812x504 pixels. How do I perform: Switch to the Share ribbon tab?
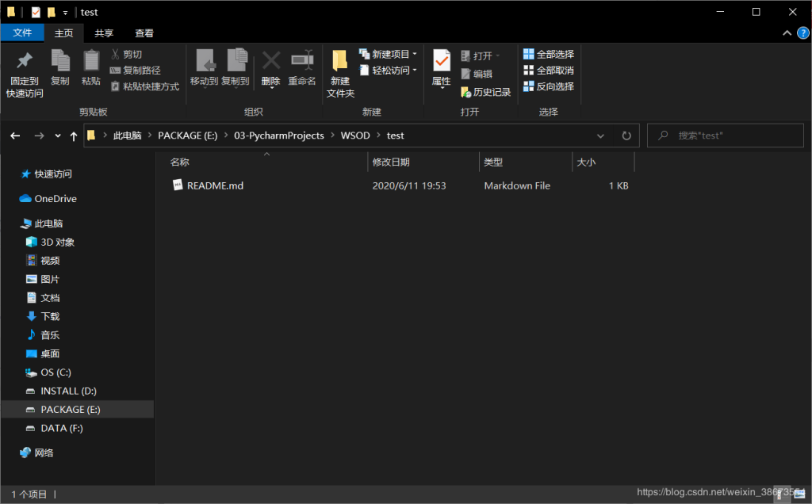point(104,33)
